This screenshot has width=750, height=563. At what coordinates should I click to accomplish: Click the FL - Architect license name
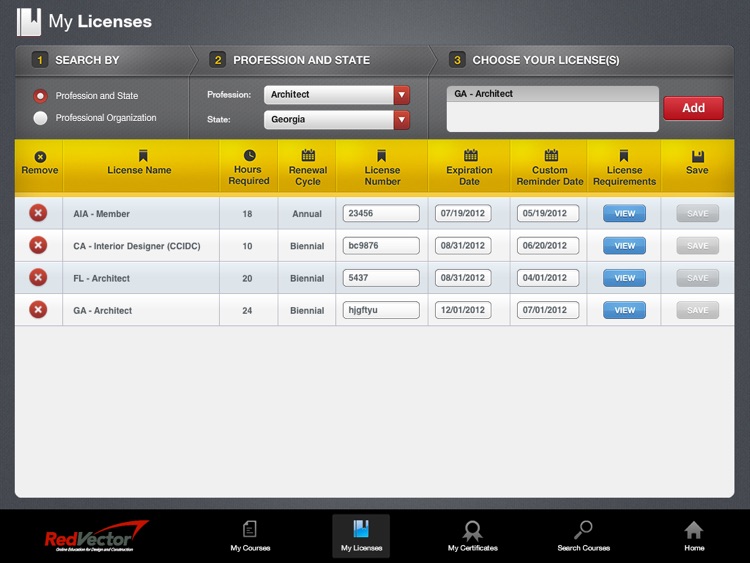click(x=101, y=278)
